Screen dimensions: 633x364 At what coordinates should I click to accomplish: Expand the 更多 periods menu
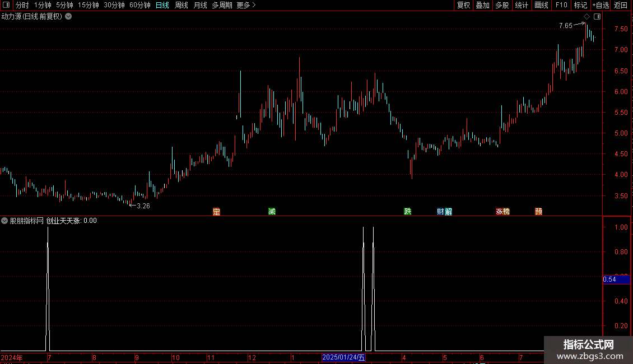coord(246,5)
